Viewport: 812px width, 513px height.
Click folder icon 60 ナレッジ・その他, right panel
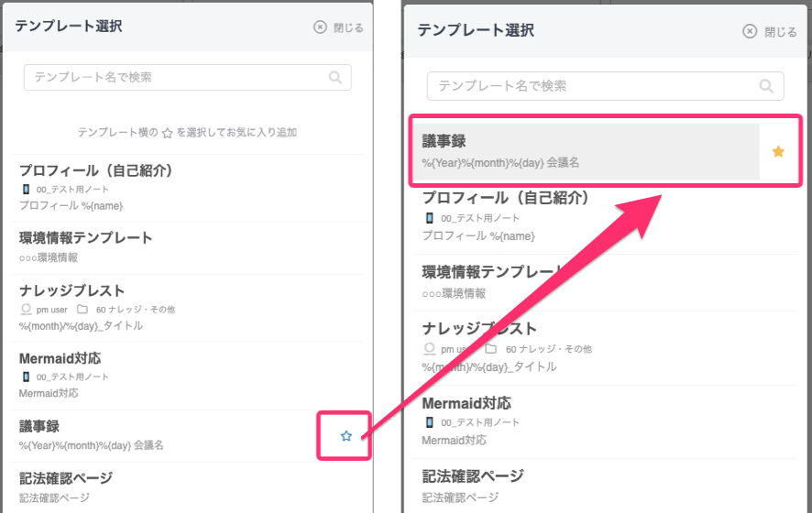(x=490, y=349)
